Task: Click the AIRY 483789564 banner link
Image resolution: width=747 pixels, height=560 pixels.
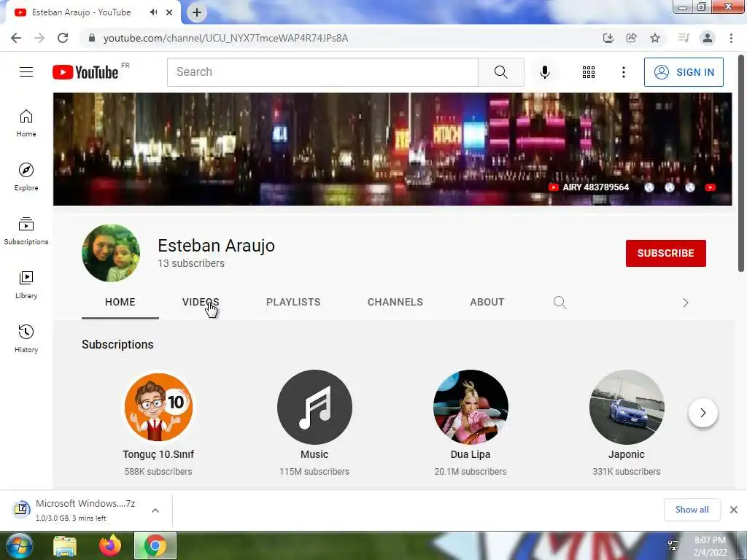Action: [589, 187]
